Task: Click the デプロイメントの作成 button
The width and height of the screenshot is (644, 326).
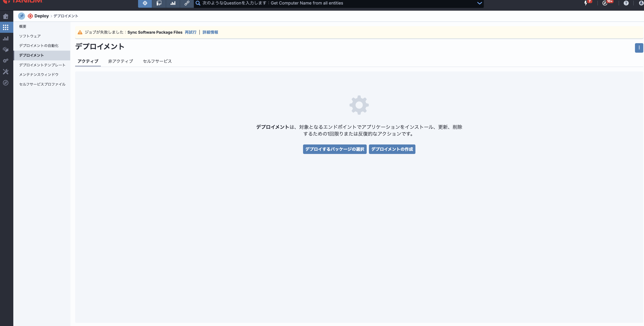Action: click(x=392, y=149)
